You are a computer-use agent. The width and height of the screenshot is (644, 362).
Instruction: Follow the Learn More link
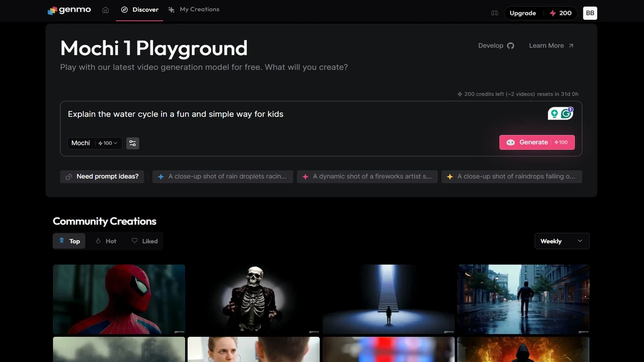(551, 46)
